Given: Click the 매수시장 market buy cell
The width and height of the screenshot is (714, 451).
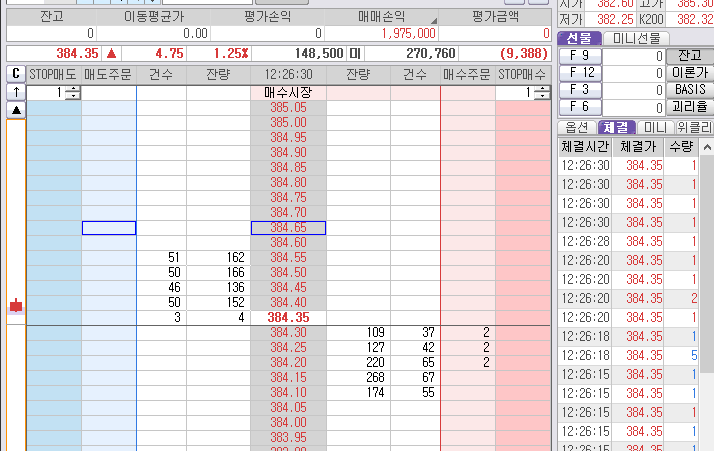Looking at the screenshot, I should [288, 93].
